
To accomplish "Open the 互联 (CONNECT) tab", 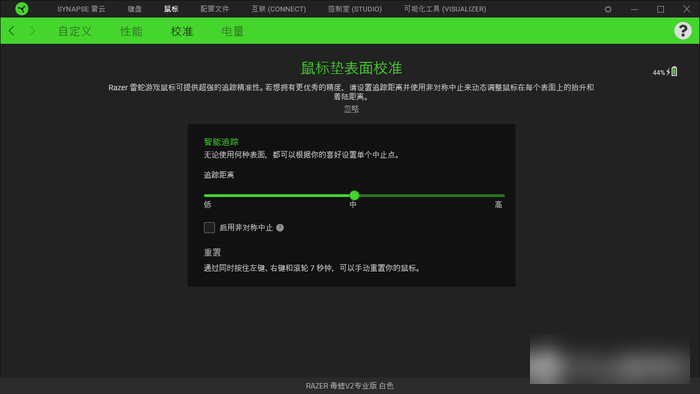I will 279,9.
